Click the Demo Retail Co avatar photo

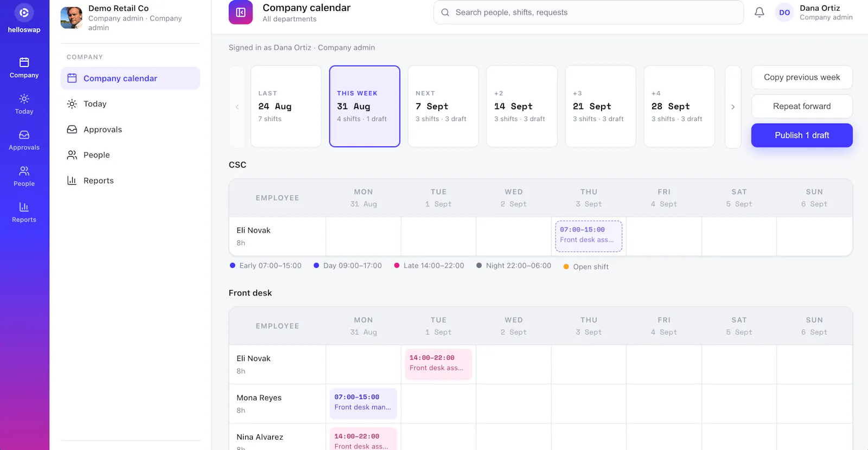[72, 18]
